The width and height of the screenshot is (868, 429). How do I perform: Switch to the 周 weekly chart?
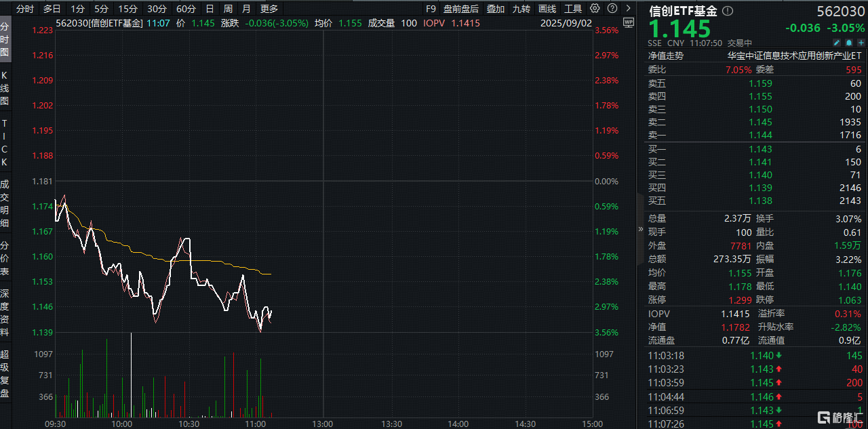[x=228, y=9]
